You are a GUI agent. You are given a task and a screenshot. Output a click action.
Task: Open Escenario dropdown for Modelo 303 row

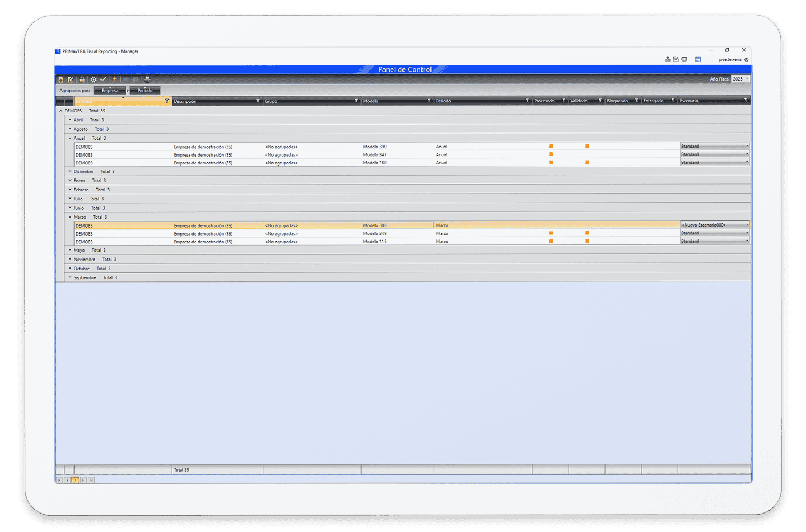point(747,225)
